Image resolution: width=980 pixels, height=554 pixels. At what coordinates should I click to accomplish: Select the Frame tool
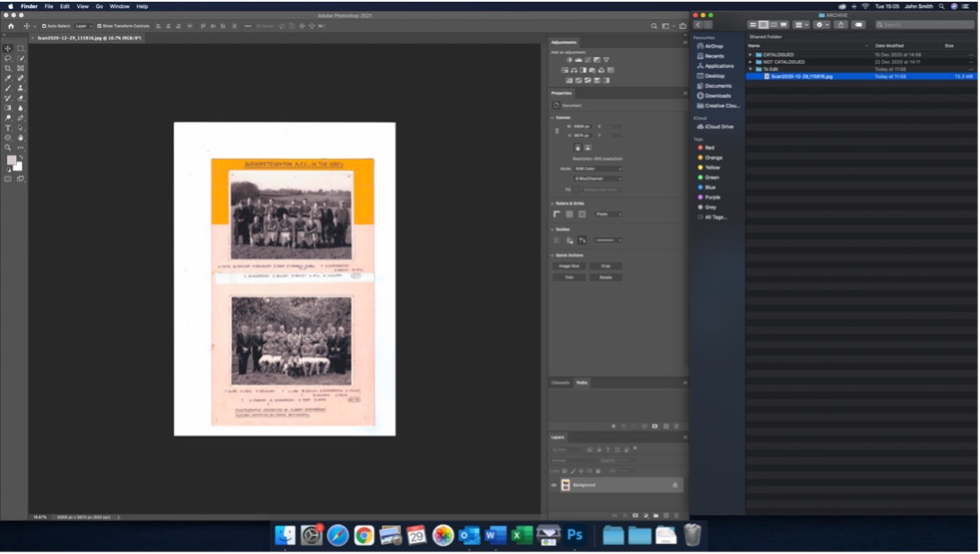(21, 68)
